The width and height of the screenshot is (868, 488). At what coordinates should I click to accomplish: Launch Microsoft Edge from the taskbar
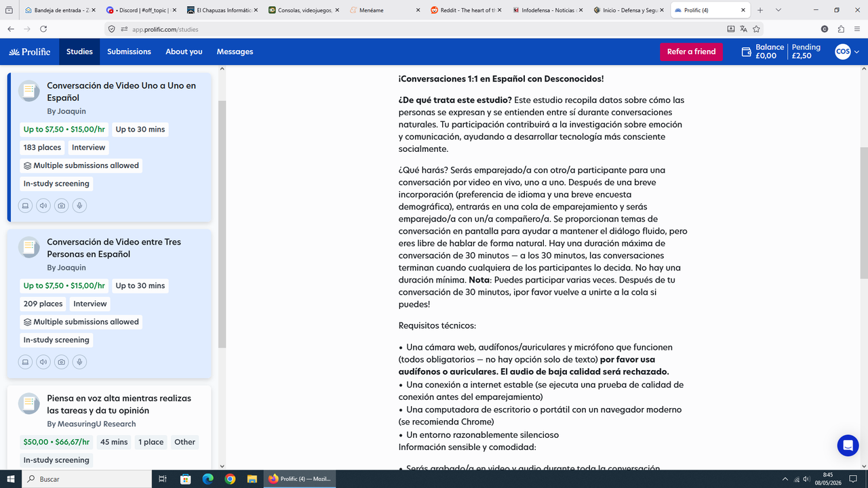[x=208, y=479]
